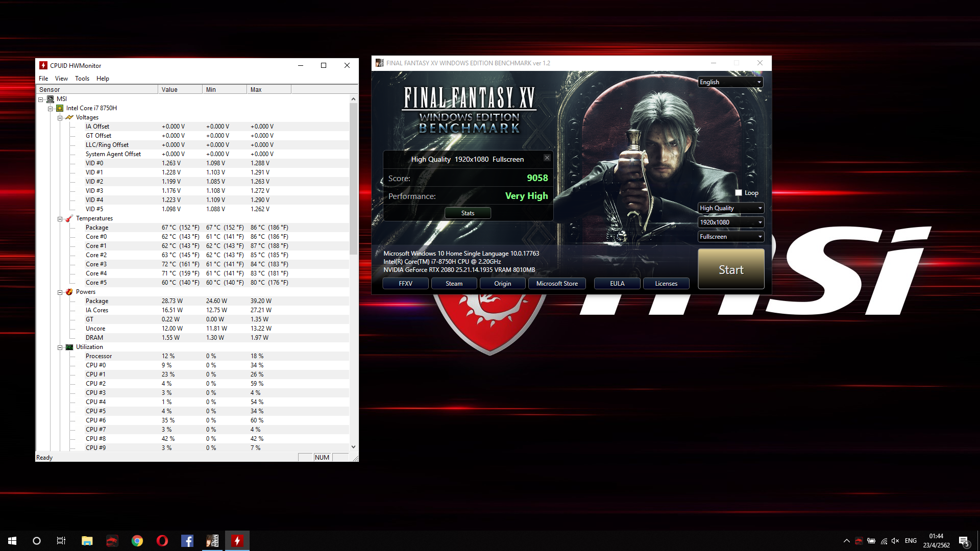Click the Steam store button
Viewport: 980px width, 551px height.
click(x=454, y=284)
